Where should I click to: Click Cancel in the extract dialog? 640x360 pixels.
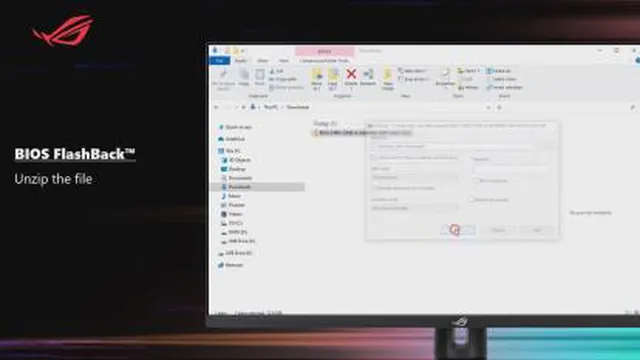point(498,230)
